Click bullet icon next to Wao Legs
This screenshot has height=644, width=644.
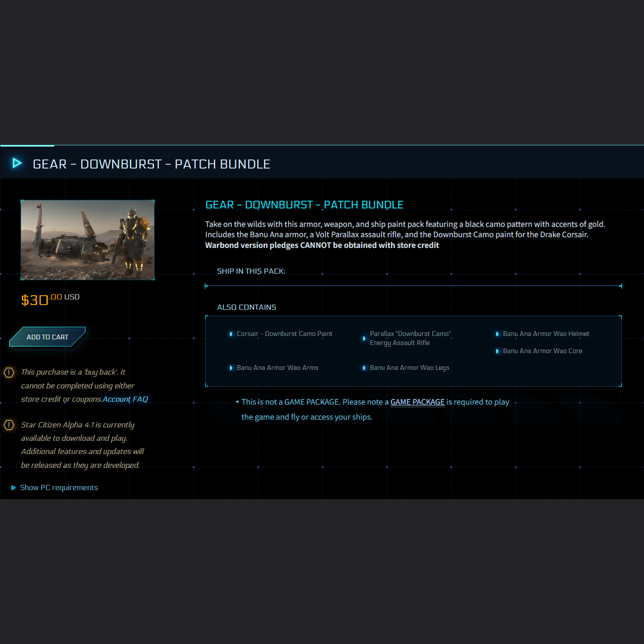(x=364, y=368)
